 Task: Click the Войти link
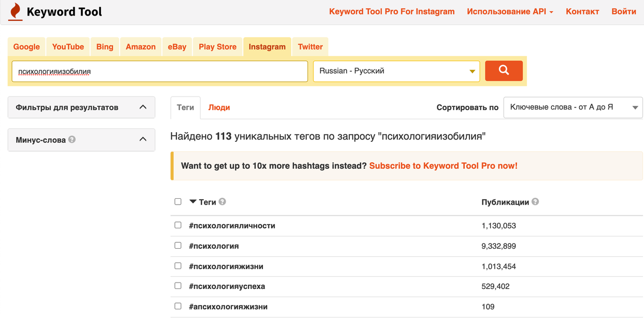pos(624,11)
